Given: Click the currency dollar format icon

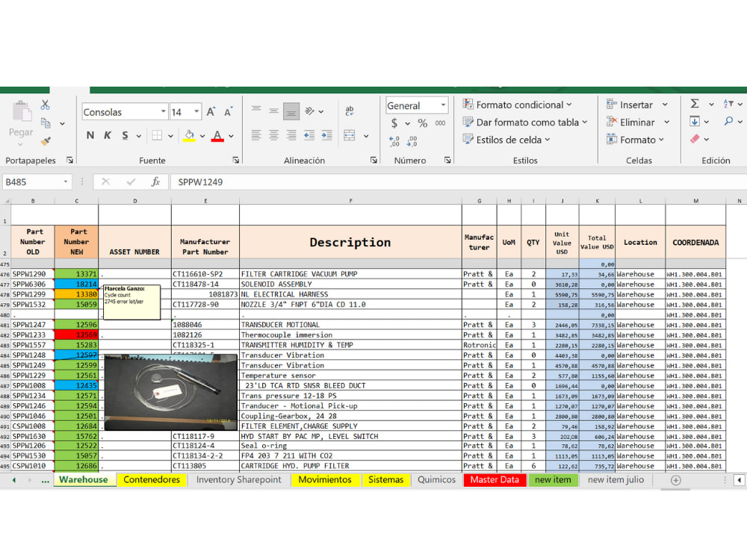Looking at the screenshot, I should click(x=394, y=123).
